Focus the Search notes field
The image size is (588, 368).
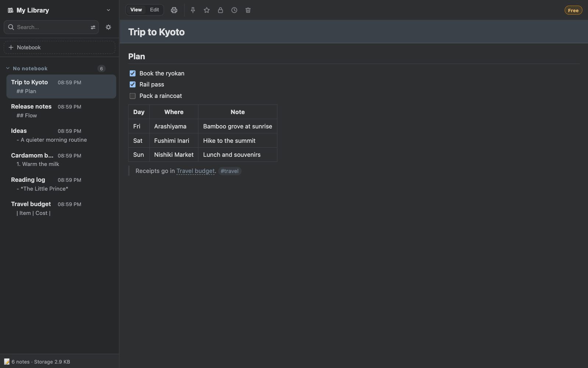[x=51, y=27]
